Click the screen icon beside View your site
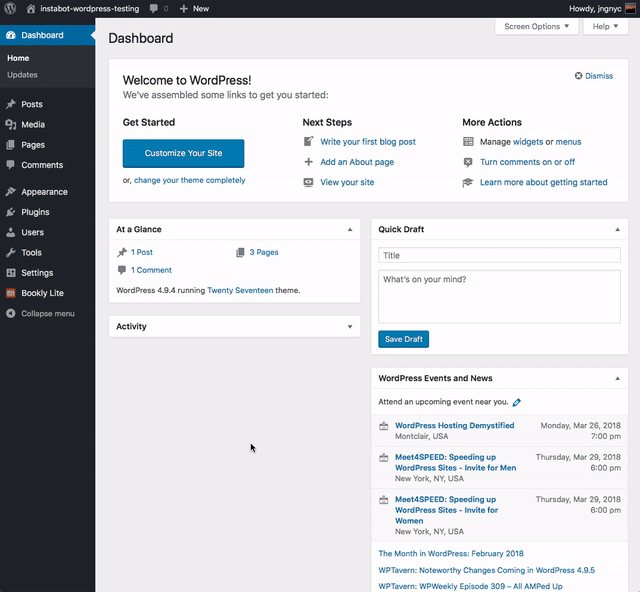This screenshot has width=640, height=592. tap(309, 182)
